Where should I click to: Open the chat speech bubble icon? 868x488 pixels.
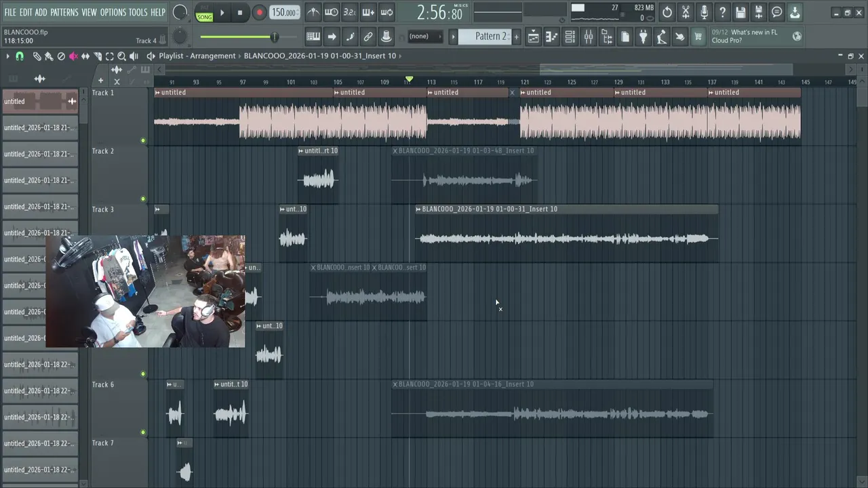(777, 12)
